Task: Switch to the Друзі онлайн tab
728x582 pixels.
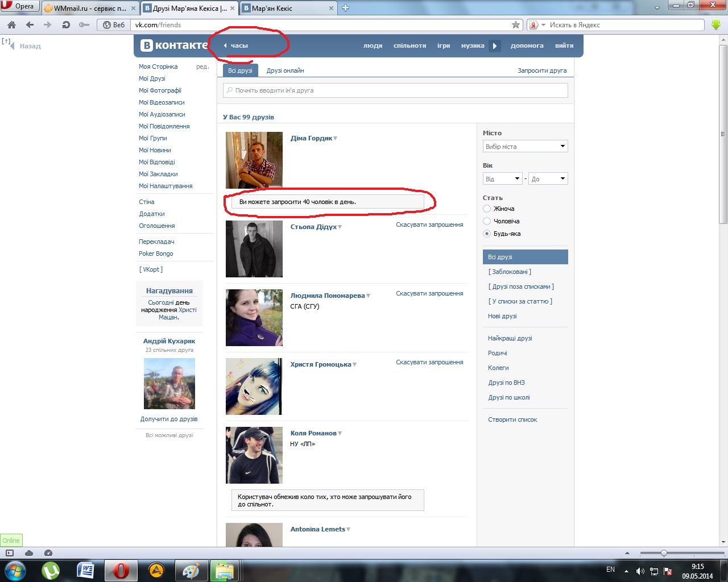Action: pos(286,70)
